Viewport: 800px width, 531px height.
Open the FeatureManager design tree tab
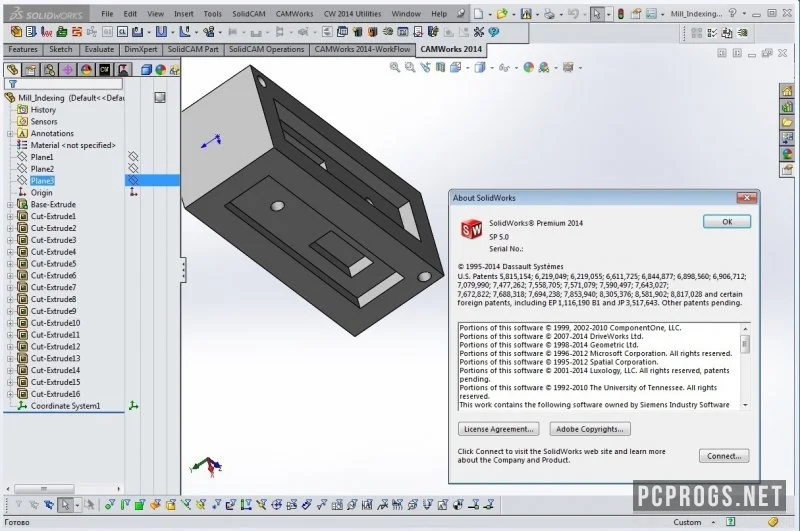12,69
